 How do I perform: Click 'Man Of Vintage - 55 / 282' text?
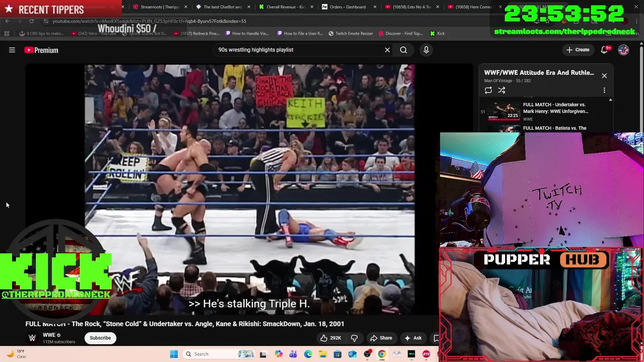507,80
